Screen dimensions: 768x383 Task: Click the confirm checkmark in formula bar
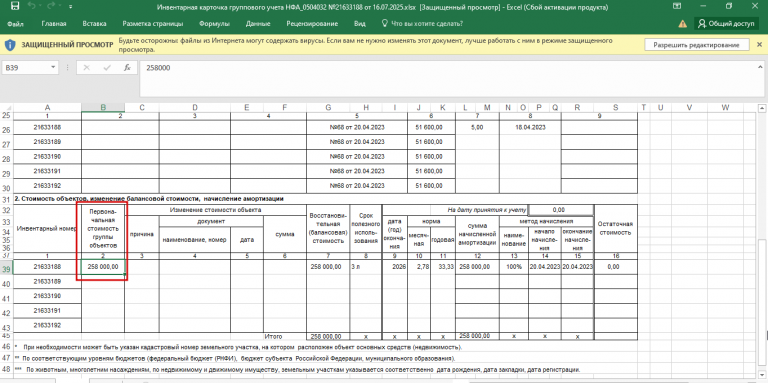(x=107, y=68)
